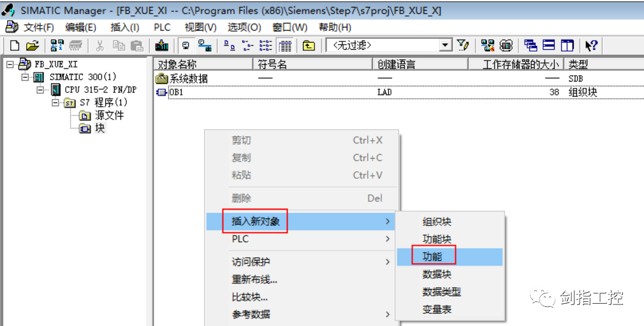
Task: Click the Open project folder icon
Action: [32, 45]
